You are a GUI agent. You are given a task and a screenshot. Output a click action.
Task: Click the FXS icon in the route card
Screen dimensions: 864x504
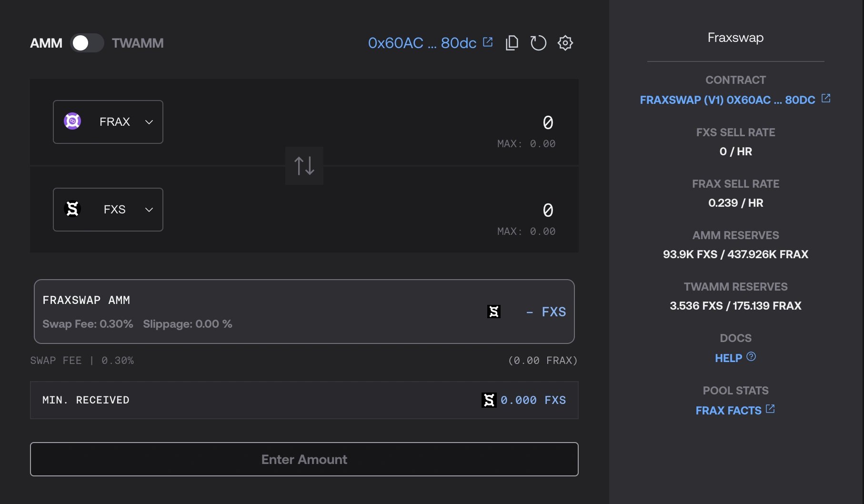click(x=494, y=312)
